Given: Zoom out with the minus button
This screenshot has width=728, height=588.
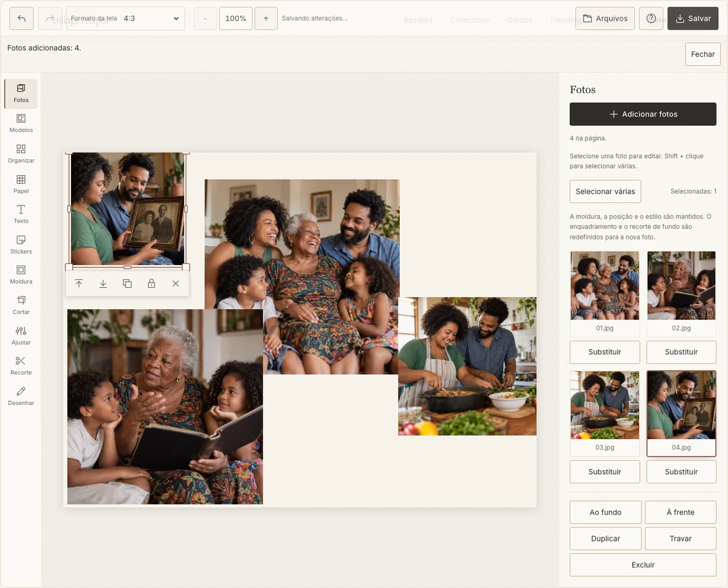Looking at the screenshot, I should pyautogui.click(x=205, y=18).
